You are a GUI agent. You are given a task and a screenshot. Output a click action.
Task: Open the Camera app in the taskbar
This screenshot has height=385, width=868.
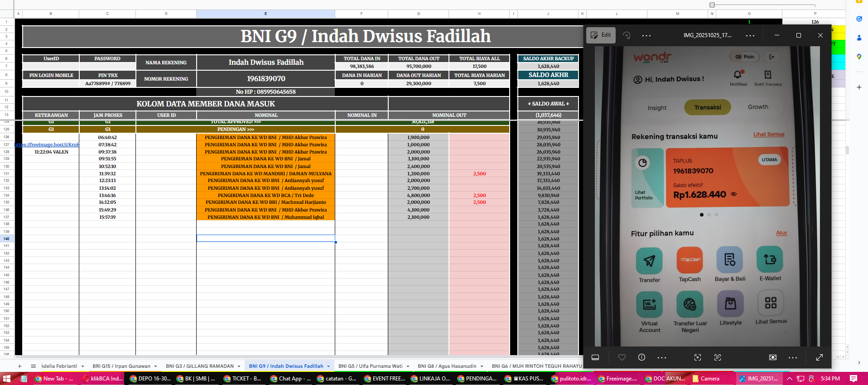pyautogui.click(x=710, y=378)
